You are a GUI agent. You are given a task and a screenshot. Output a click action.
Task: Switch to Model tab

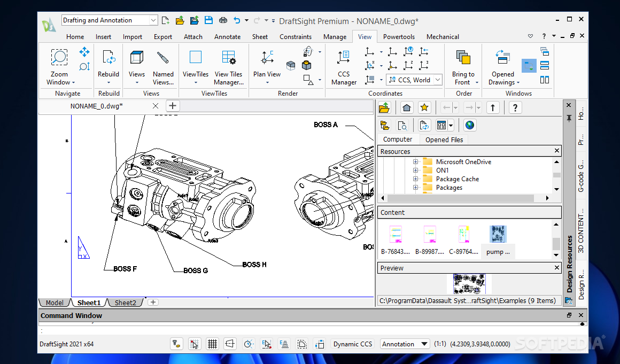[x=54, y=303]
